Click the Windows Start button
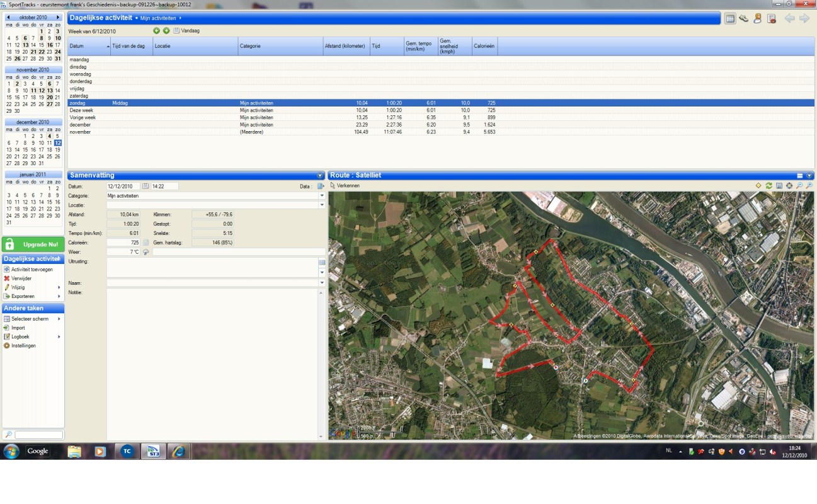 (x=11, y=451)
